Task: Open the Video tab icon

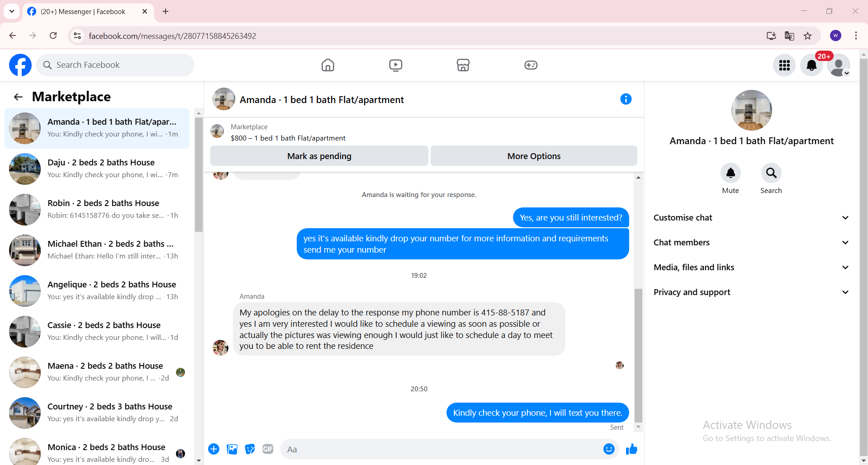Action: pyautogui.click(x=396, y=65)
